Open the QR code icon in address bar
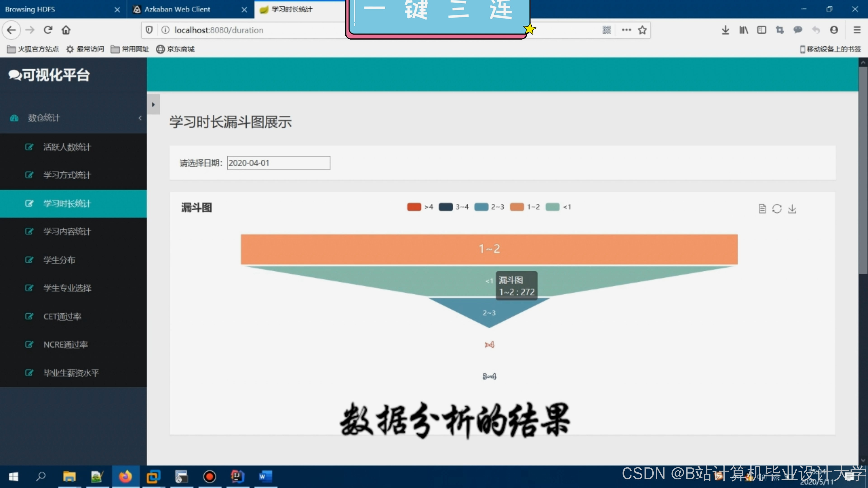This screenshot has width=868, height=488. pos(606,30)
